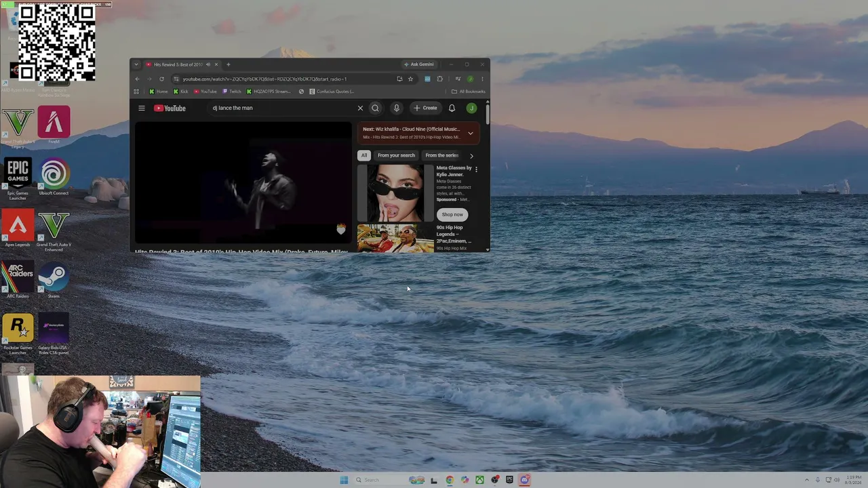Run the YouTube search with magnifier button
The width and height of the screenshot is (868, 488).
point(375,108)
